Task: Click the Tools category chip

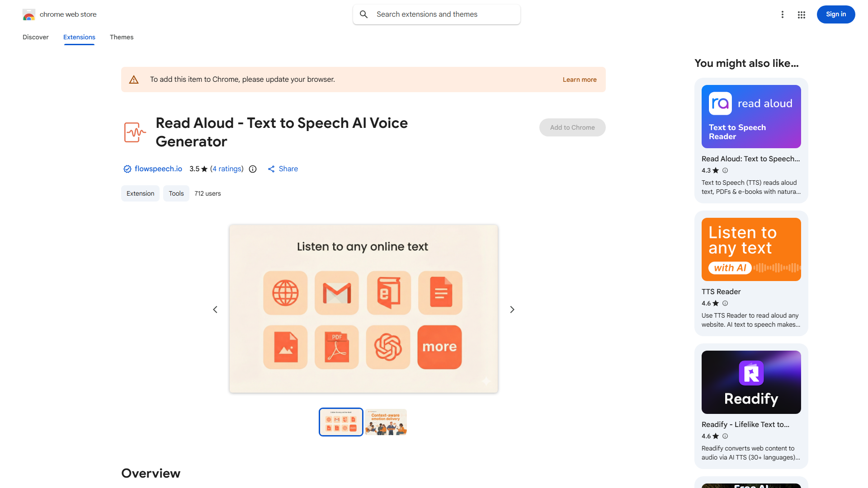Action: [x=176, y=193]
